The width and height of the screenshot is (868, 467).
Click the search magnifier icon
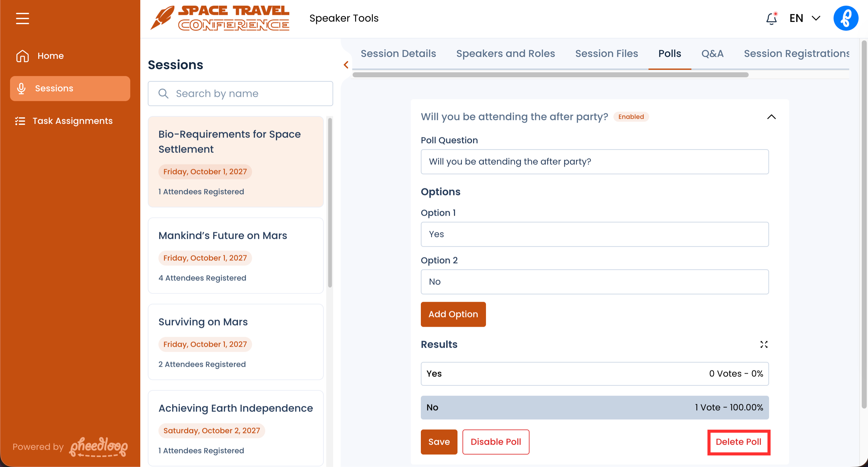(163, 94)
